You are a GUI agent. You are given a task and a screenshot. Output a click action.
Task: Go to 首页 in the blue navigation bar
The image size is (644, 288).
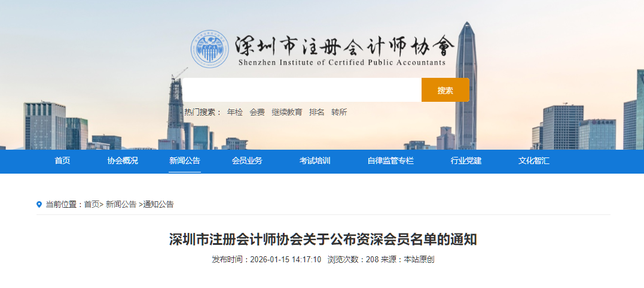point(63,160)
